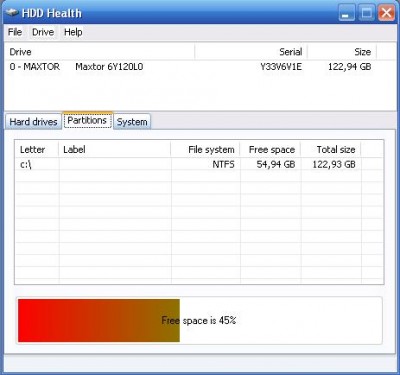Open the Help menu

click(73, 32)
